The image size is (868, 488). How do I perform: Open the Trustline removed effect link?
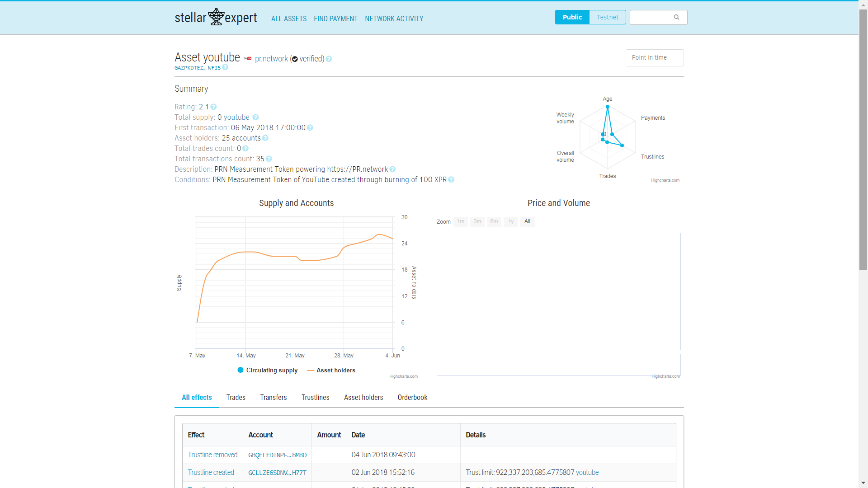click(x=212, y=455)
